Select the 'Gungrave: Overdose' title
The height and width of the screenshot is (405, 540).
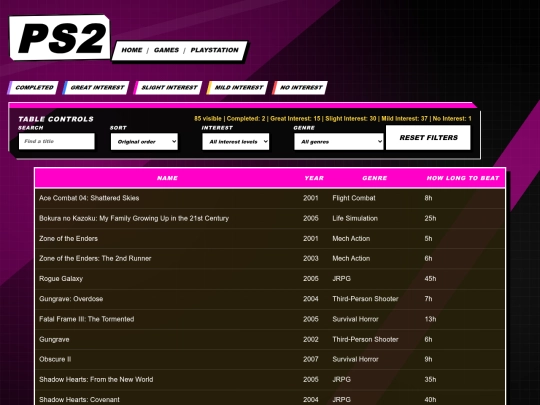click(x=71, y=299)
